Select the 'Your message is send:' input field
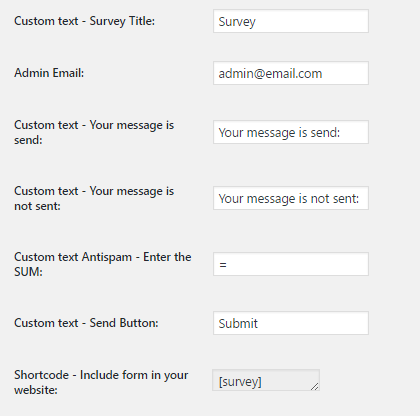This screenshot has width=420, height=416. click(x=291, y=132)
